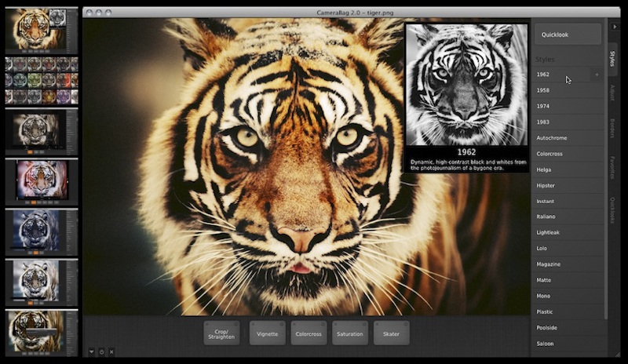The image size is (628, 364).
Task: Switch to the Adjust tab
Action: tap(612, 93)
